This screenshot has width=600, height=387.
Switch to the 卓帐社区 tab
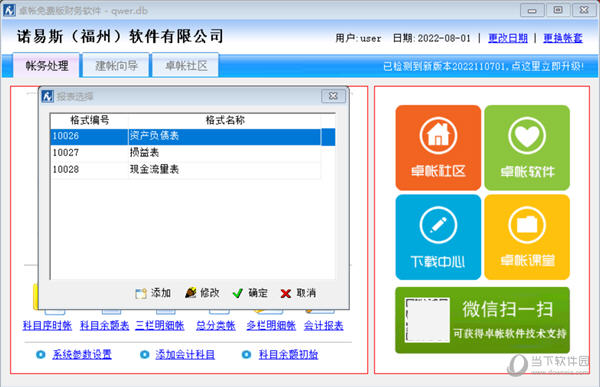coord(186,65)
